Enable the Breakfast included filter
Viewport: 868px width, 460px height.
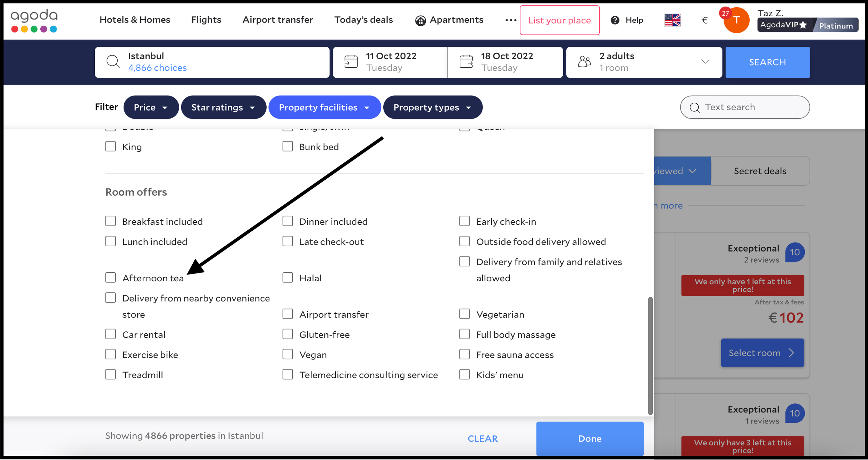111,221
